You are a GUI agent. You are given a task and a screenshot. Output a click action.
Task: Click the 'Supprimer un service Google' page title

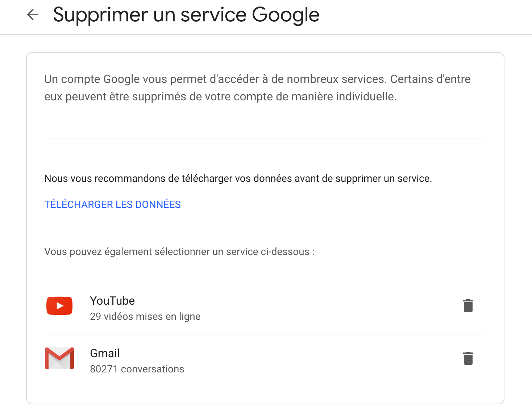click(x=186, y=15)
